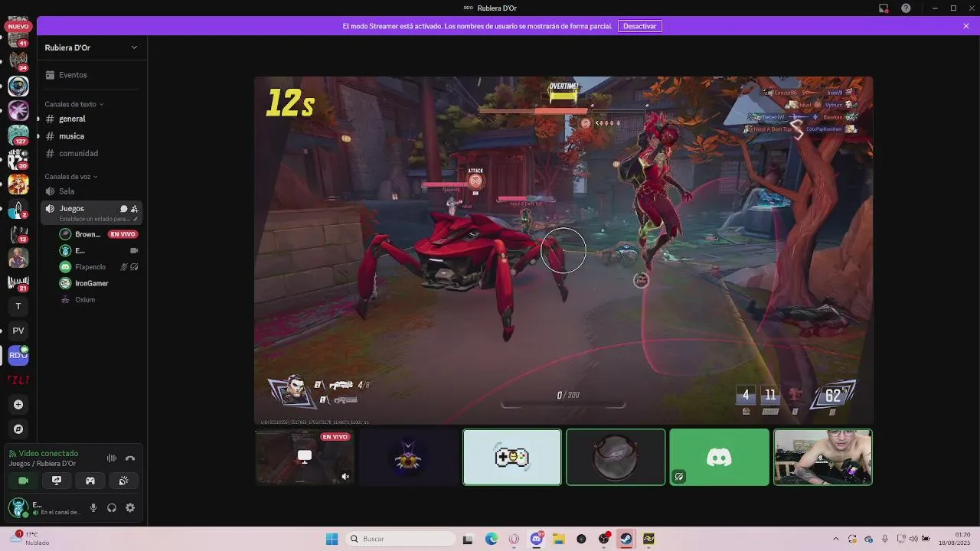Open chat icon on Juegos channel

click(x=123, y=208)
